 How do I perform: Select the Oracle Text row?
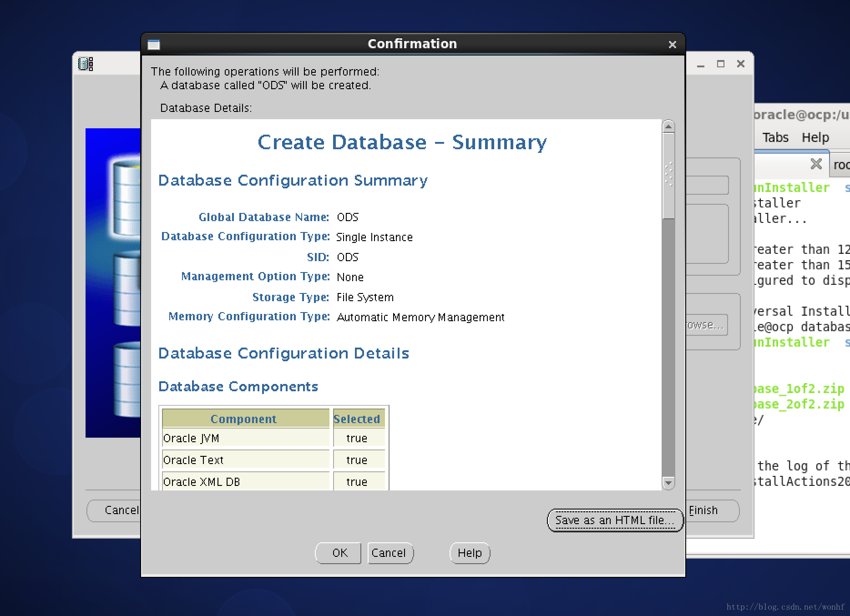273,460
